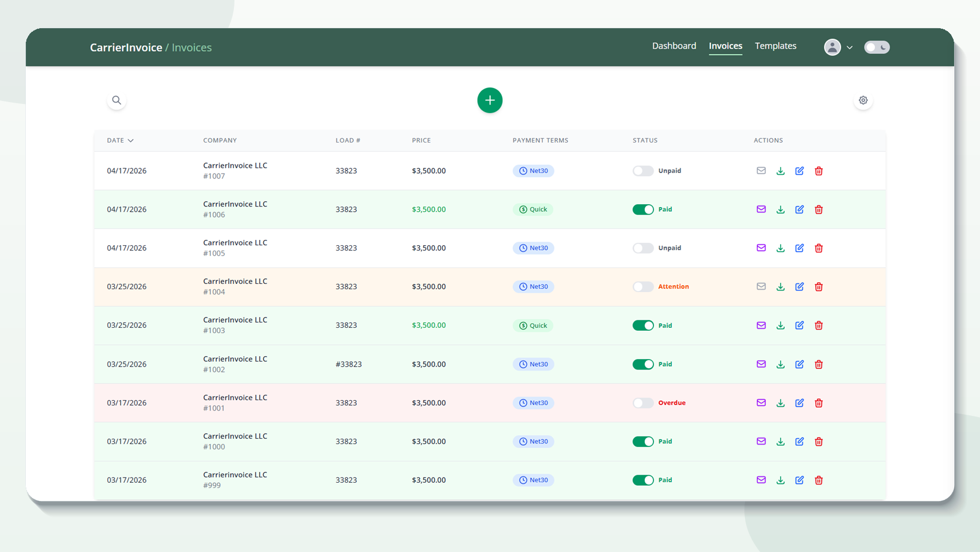Select the Invoices tab
Image resolution: width=980 pixels, height=552 pixels.
pos(726,46)
